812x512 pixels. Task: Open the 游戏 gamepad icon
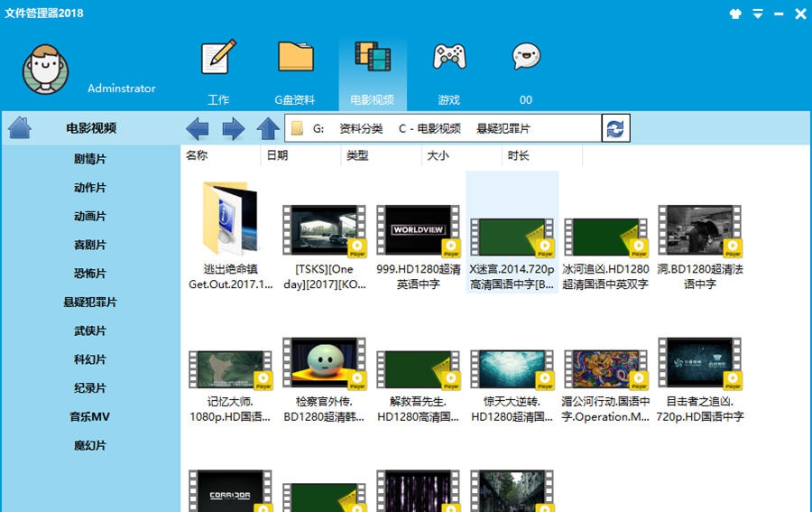point(449,57)
